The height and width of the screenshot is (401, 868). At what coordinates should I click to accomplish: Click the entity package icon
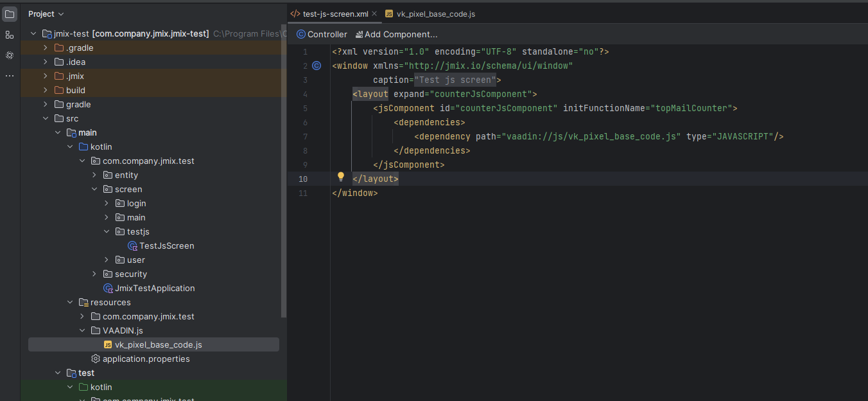(x=108, y=175)
